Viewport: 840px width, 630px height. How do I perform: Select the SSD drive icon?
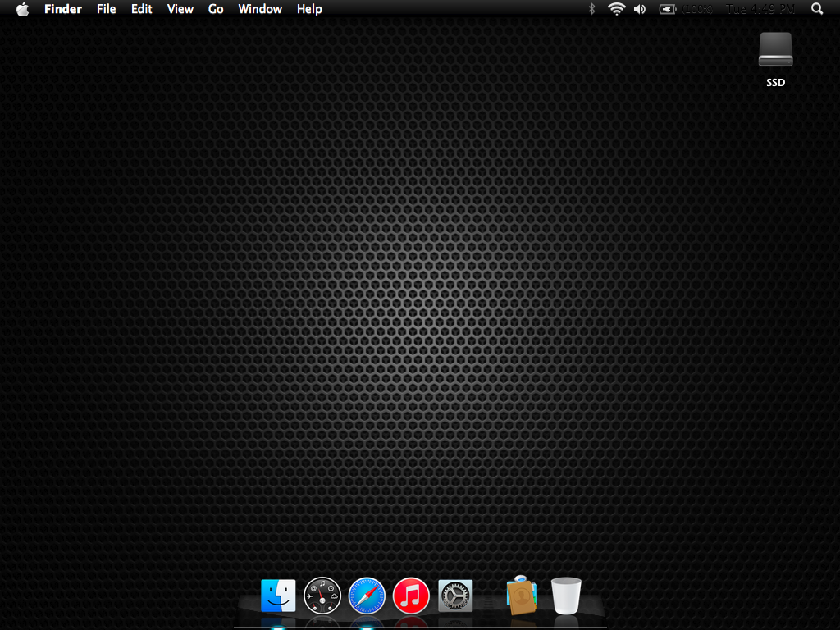(776, 49)
